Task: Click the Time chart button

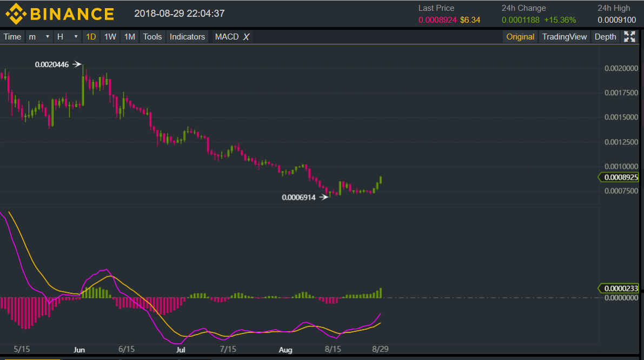Action: pos(12,37)
